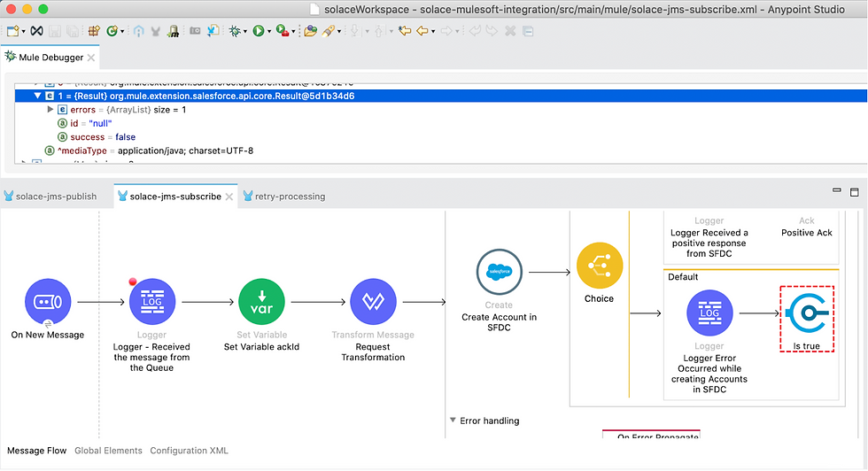This screenshot has width=868, height=471.
Task: Switch to the Global Elements view
Action: (x=108, y=451)
